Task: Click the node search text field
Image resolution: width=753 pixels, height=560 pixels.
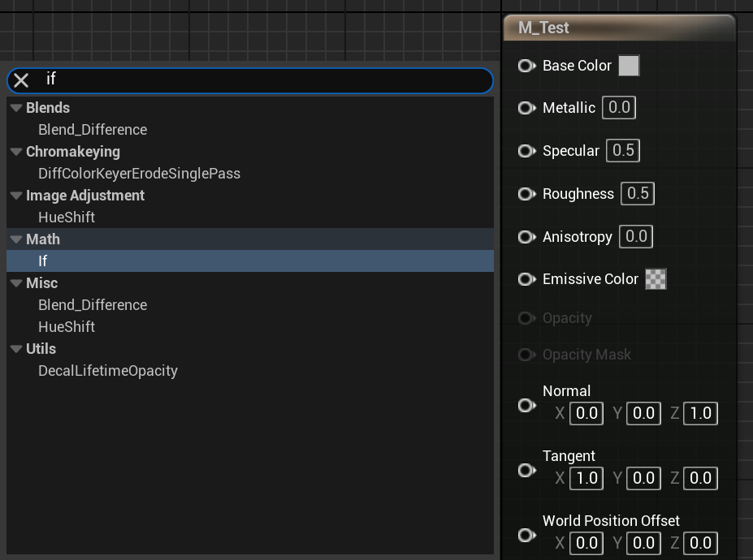Action: pyautogui.click(x=260, y=80)
